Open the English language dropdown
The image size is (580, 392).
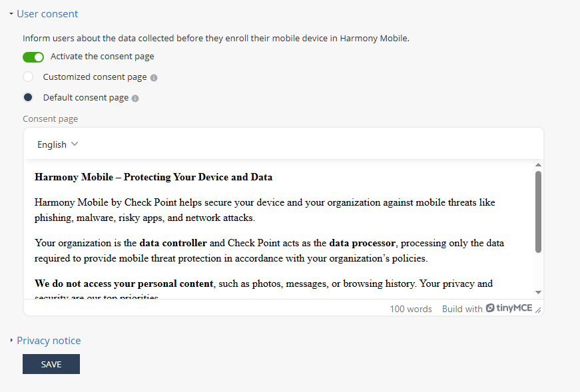coord(57,144)
